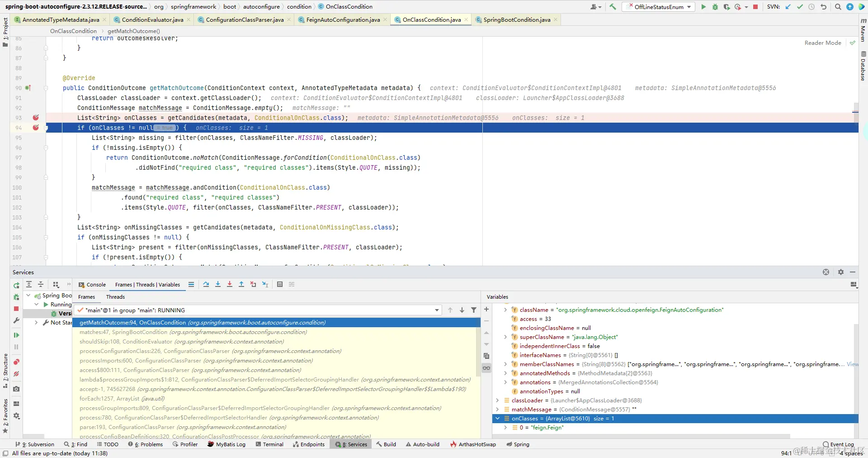
Task: Select shouldSkip:108 ConditionEvaluator stack frame
Action: pos(276,342)
